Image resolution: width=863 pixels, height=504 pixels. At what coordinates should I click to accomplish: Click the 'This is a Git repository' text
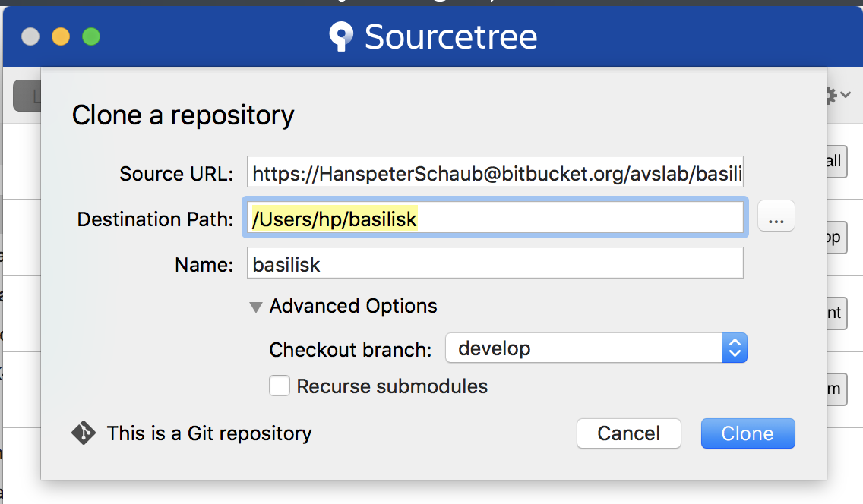click(209, 433)
